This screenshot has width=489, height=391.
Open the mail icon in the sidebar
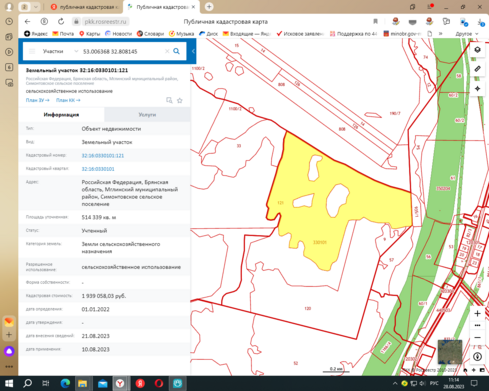pos(9,322)
